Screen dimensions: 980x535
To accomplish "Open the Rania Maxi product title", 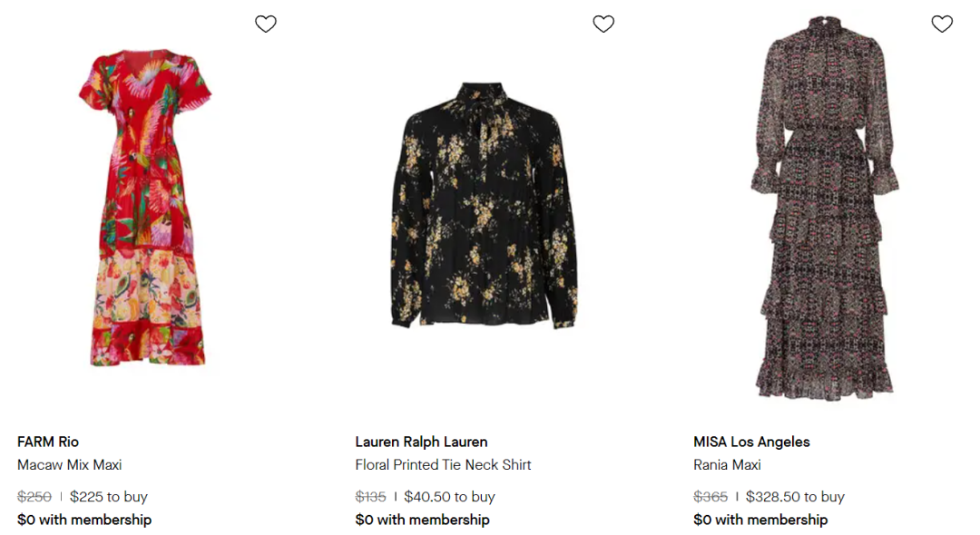I will 727,464.
